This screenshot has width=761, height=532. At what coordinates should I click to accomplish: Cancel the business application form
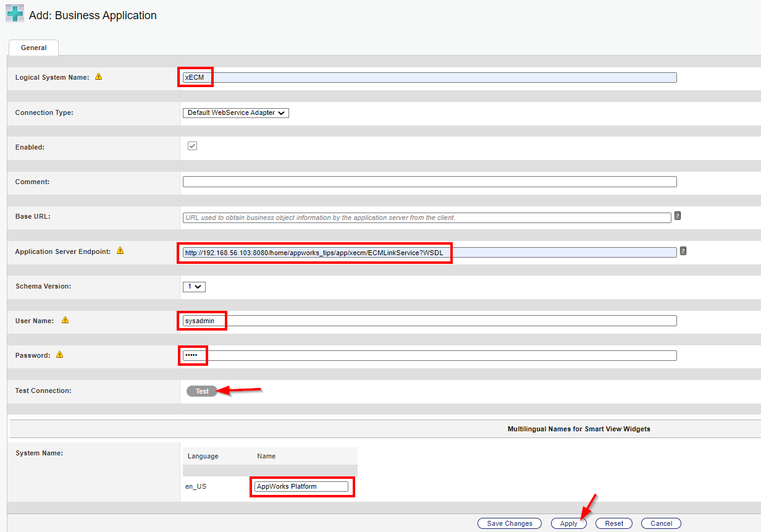661,523
